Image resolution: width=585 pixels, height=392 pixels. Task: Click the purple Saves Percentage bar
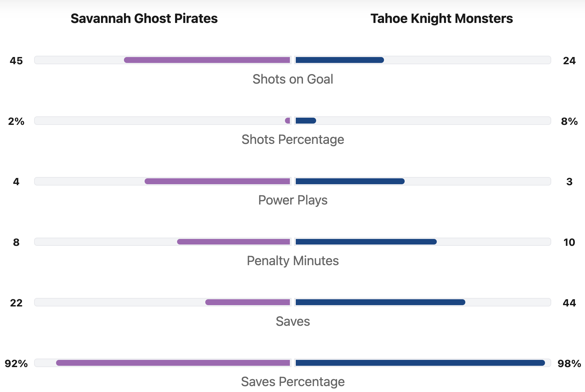point(173,363)
